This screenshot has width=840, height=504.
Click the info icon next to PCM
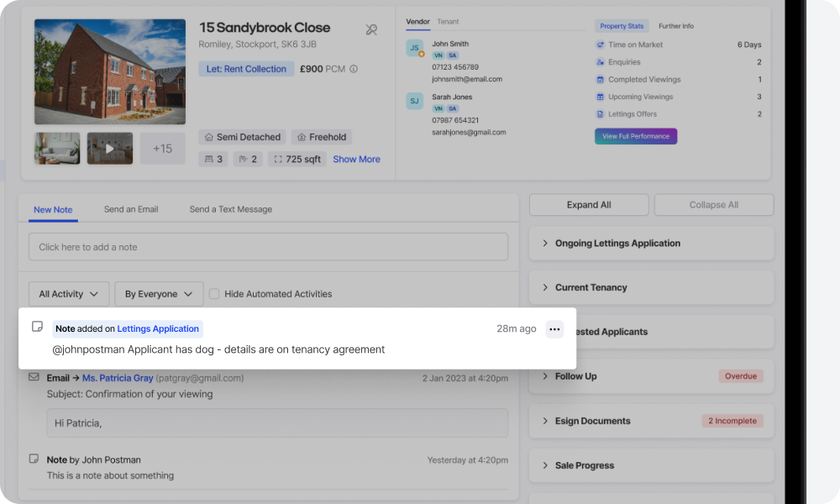tap(354, 69)
